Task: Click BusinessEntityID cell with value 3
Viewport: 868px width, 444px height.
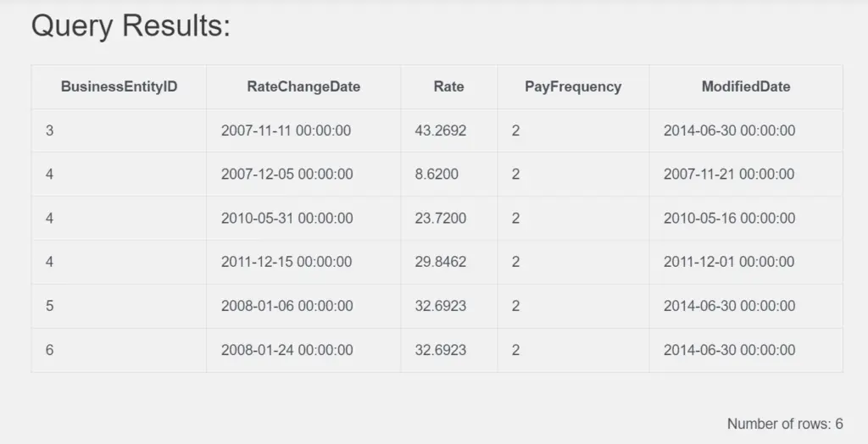Action: click(x=49, y=130)
